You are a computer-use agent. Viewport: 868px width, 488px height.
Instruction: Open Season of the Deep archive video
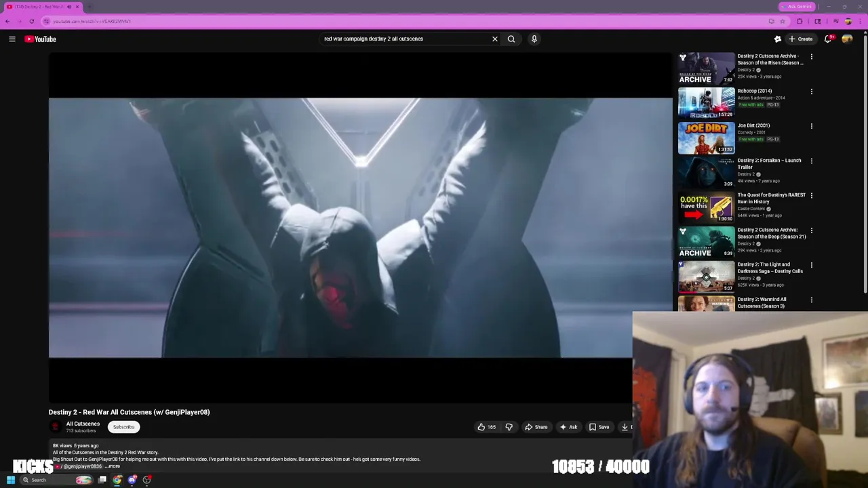tap(772, 233)
